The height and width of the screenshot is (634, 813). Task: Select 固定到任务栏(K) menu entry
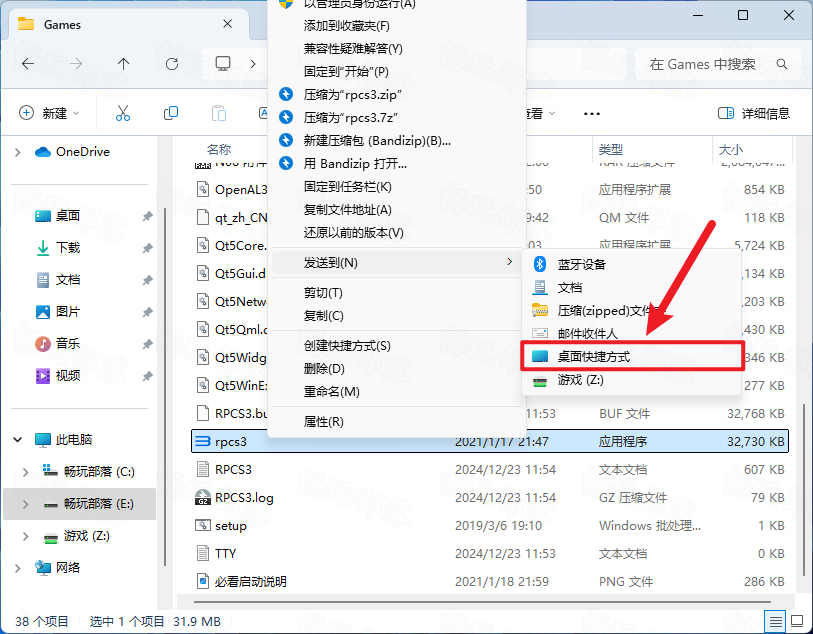pyautogui.click(x=397, y=187)
